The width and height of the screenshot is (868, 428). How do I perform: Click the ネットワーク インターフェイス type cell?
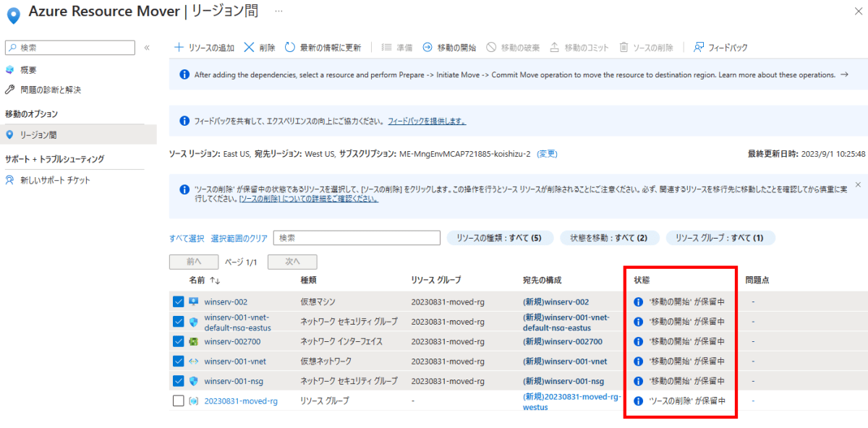pyautogui.click(x=341, y=341)
